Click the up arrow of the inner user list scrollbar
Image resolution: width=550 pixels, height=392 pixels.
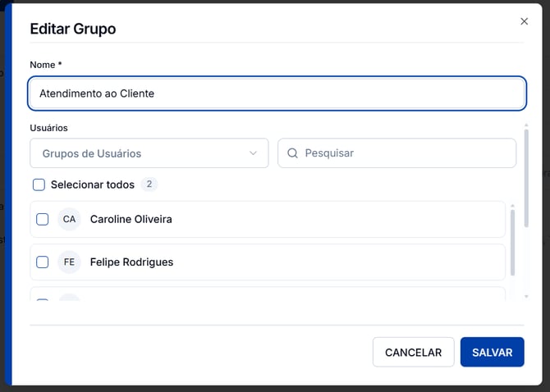512,206
